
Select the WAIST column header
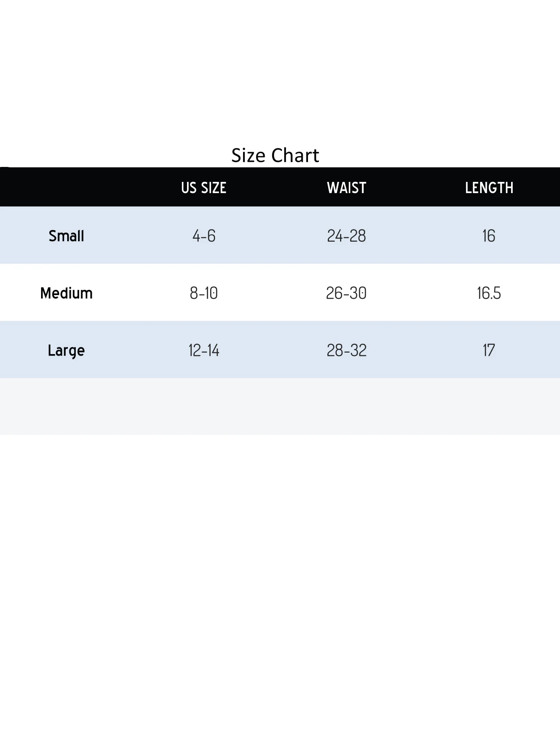(x=346, y=187)
